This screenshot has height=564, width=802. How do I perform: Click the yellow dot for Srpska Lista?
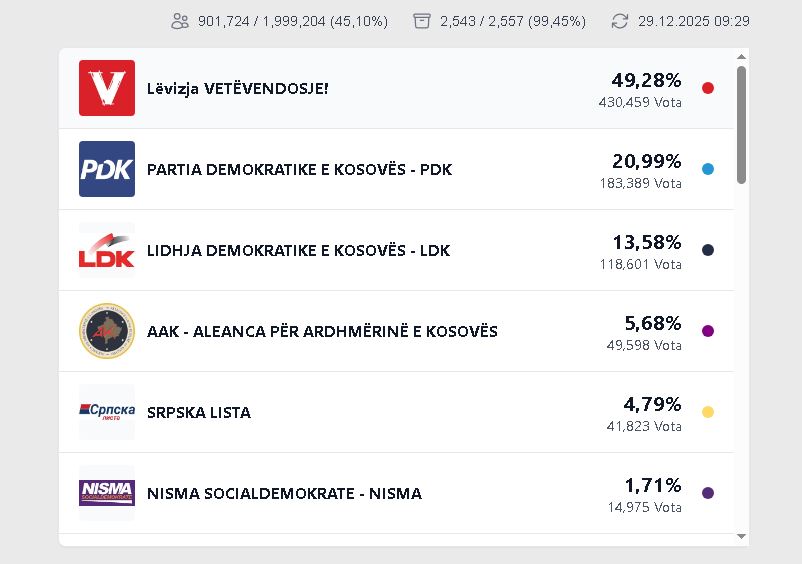tap(708, 412)
